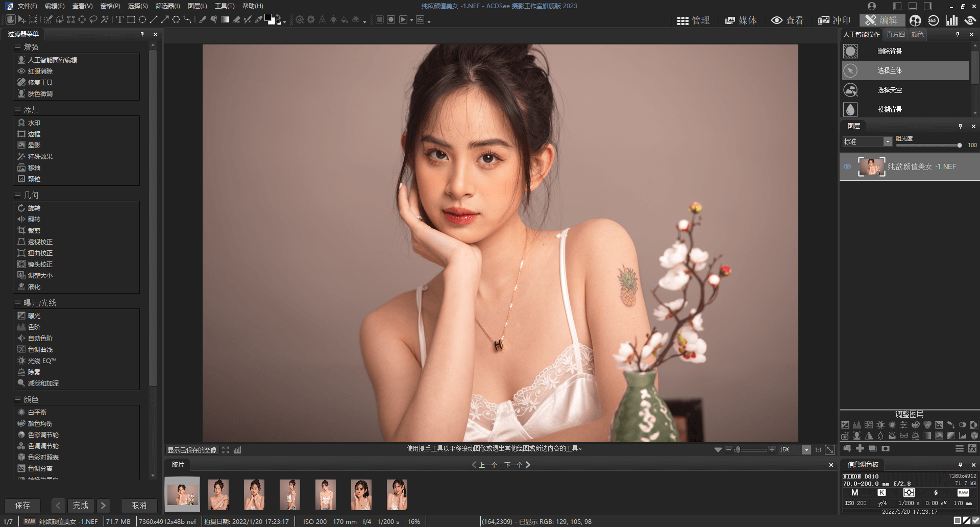Screen dimensions: 980x527
Task: Select the Eyedropper color picker tool
Action: pos(257,19)
